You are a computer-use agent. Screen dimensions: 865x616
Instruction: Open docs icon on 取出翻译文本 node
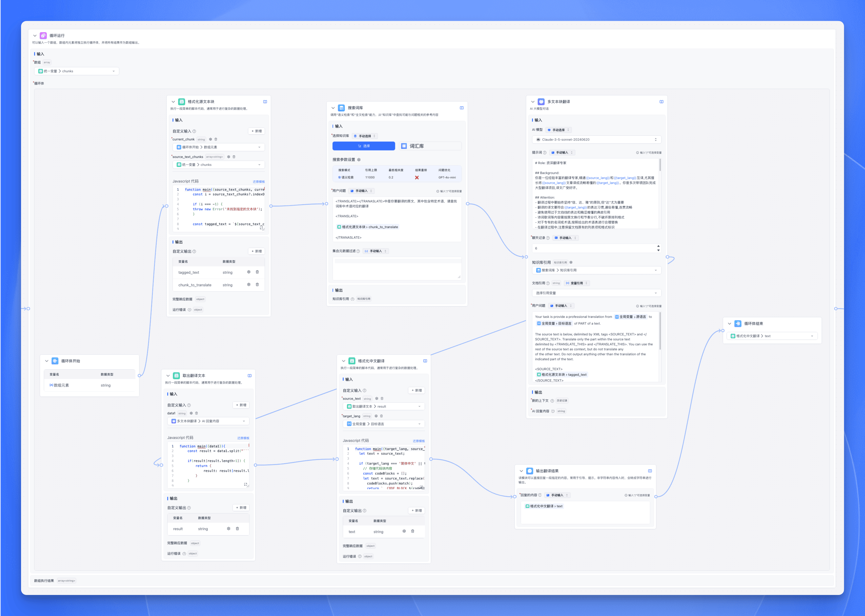coord(250,376)
